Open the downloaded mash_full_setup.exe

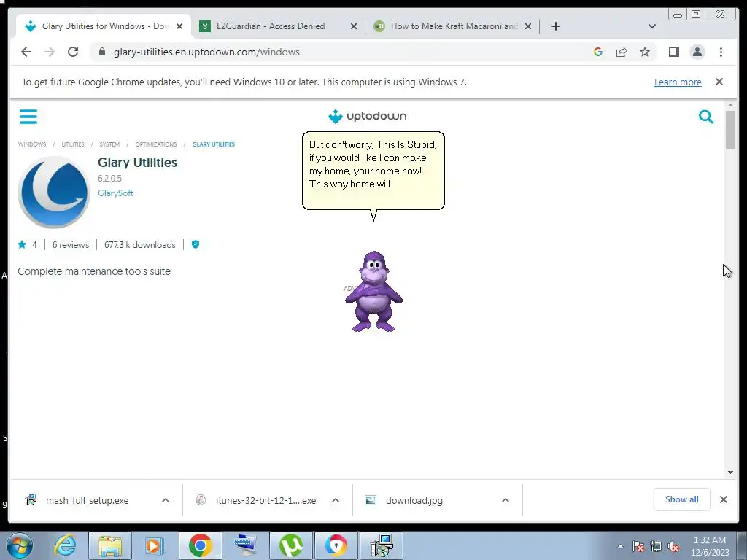(88, 500)
